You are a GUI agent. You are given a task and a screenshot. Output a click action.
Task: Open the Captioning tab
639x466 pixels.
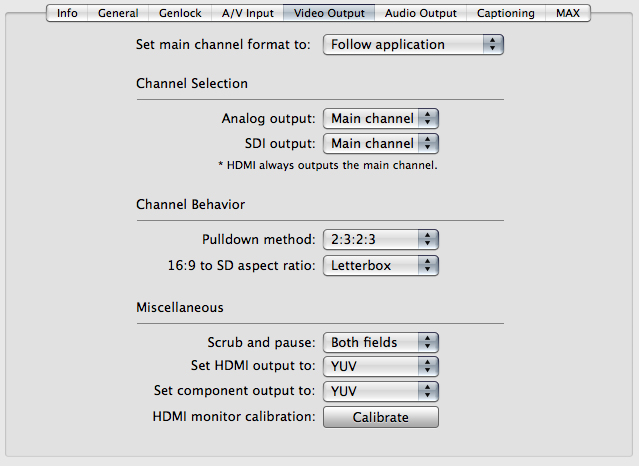505,13
